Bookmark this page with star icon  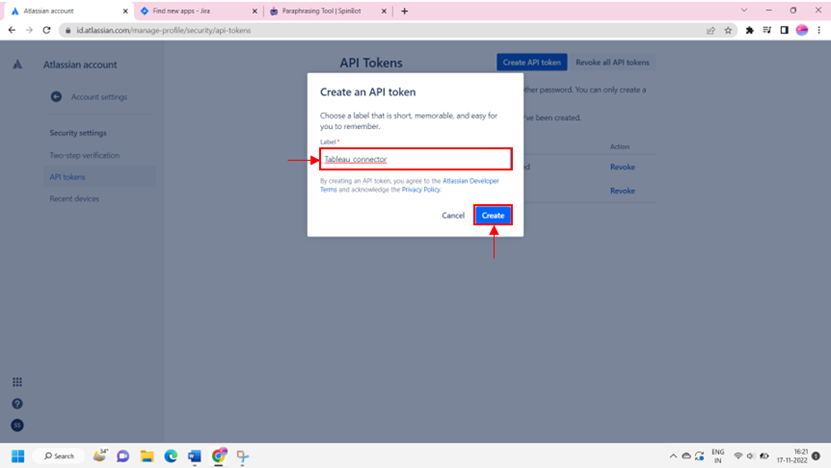point(728,30)
